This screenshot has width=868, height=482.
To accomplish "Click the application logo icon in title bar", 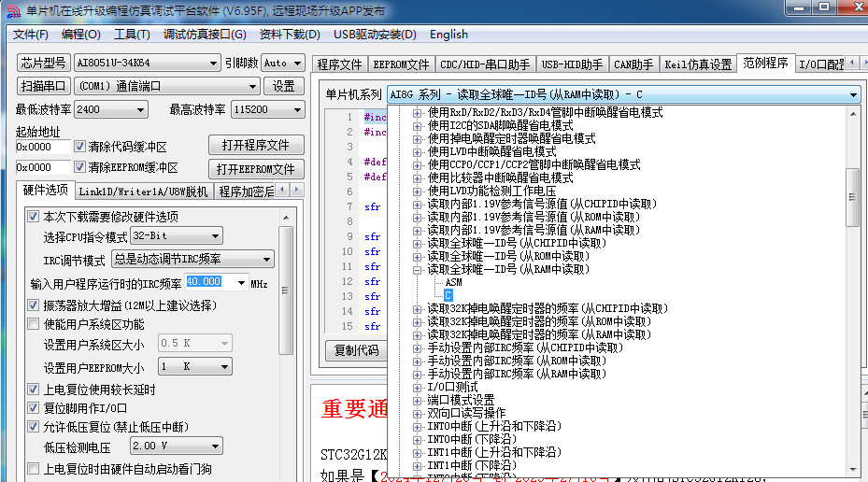I will pos(13,11).
